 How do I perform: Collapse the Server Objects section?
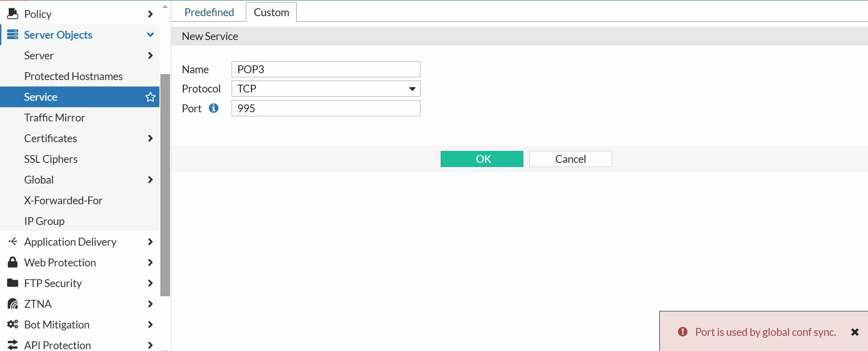pos(150,35)
